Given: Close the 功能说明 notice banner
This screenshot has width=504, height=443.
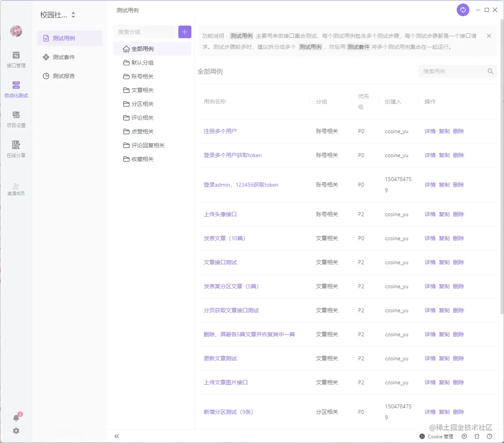Looking at the screenshot, I should 489,36.
